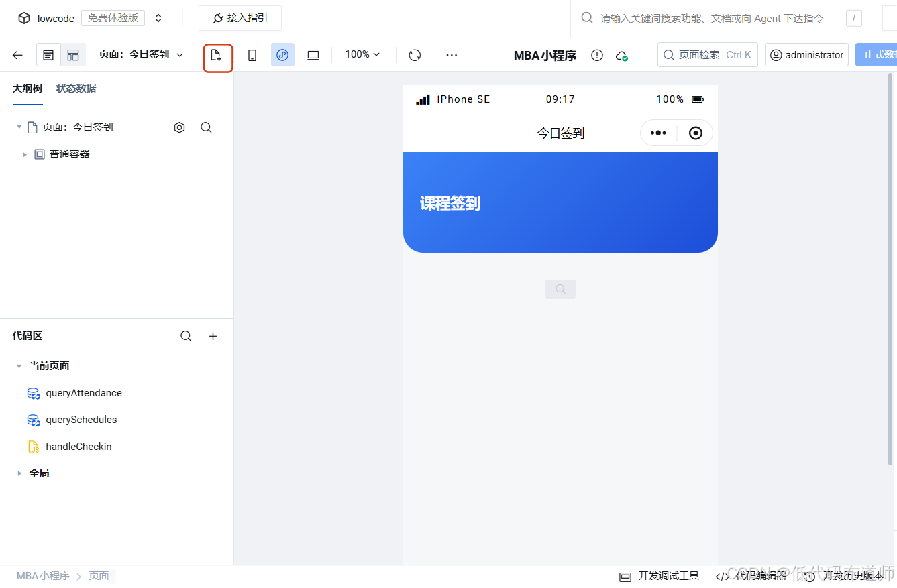
Task: Click the page file icon in outline tree
Action: (x=32, y=127)
